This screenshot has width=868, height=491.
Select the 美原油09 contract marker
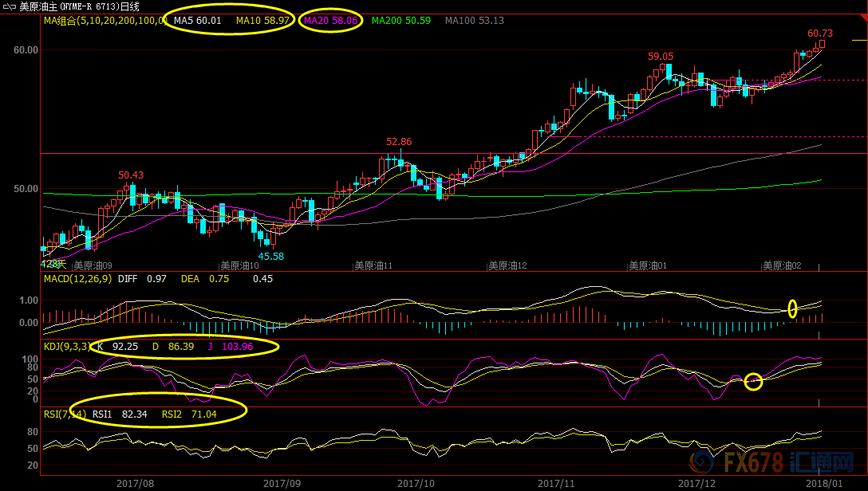(x=93, y=266)
